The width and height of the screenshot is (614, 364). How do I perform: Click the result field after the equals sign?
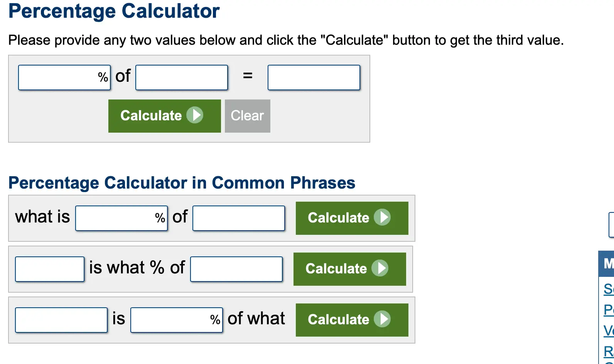coord(314,78)
